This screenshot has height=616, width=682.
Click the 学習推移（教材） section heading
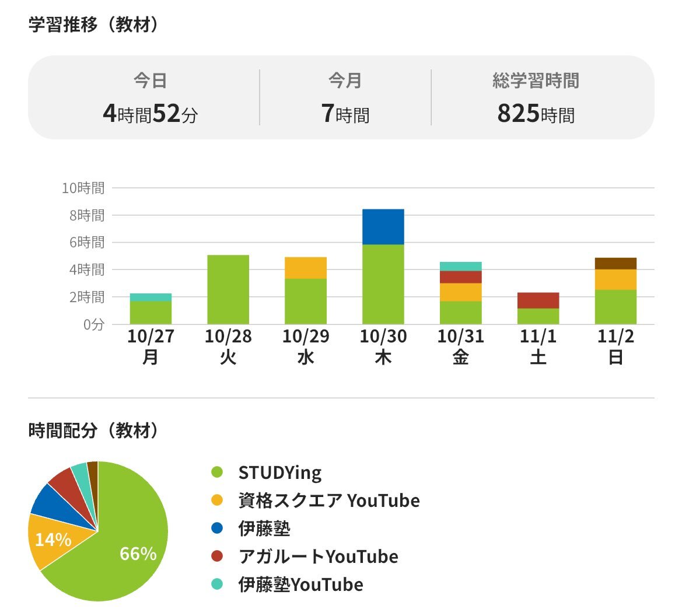[x=95, y=26]
